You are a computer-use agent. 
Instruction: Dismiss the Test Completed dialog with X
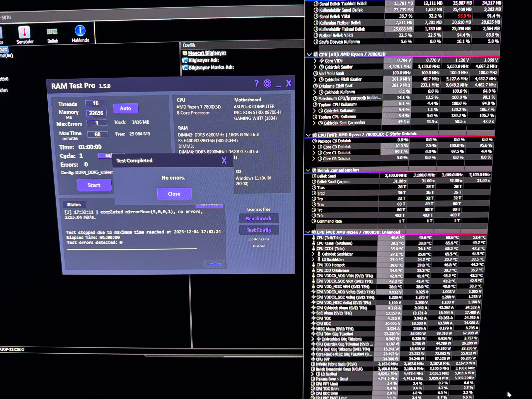click(x=224, y=160)
